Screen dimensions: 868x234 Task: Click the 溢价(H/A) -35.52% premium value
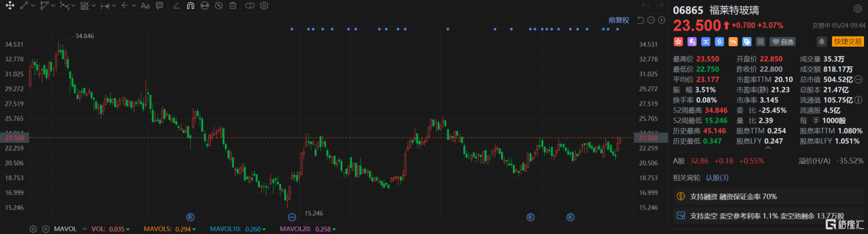point(850,161)
